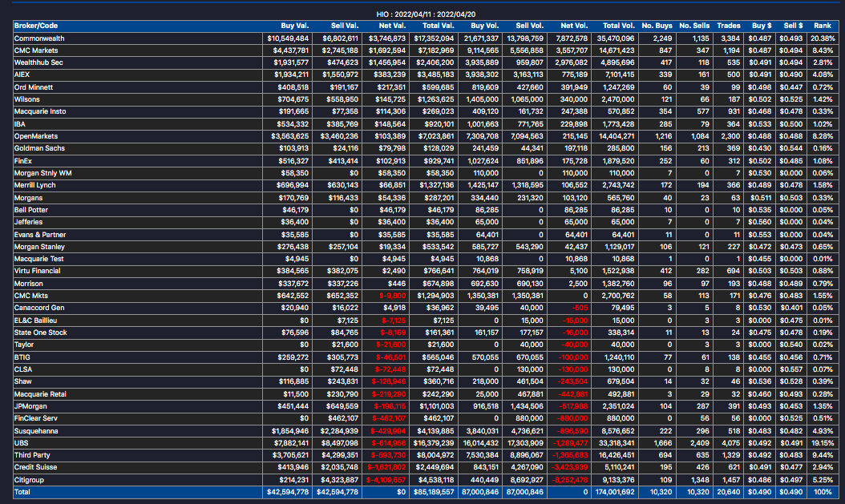Click Commonwealth's $10,549,484 buy value

click(x=288, y=38)
